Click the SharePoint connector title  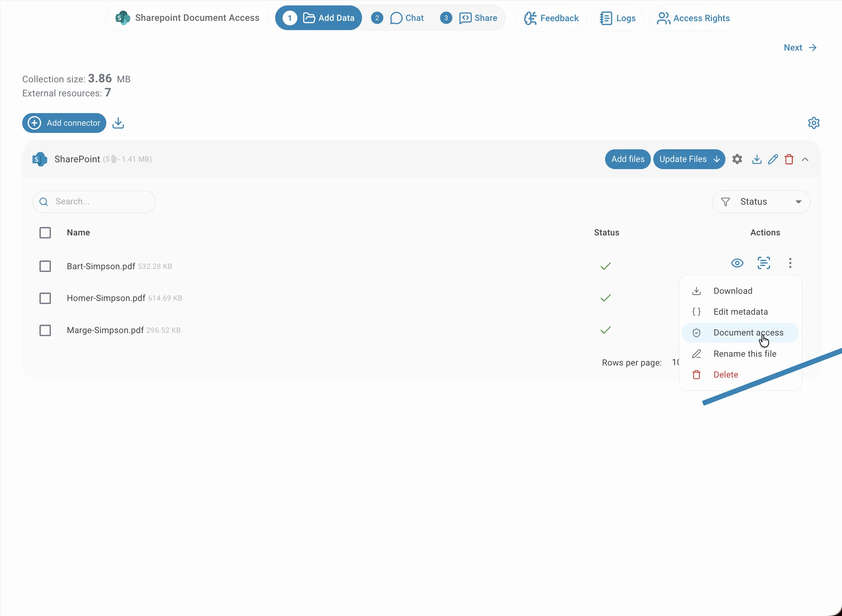pos(77,159)
